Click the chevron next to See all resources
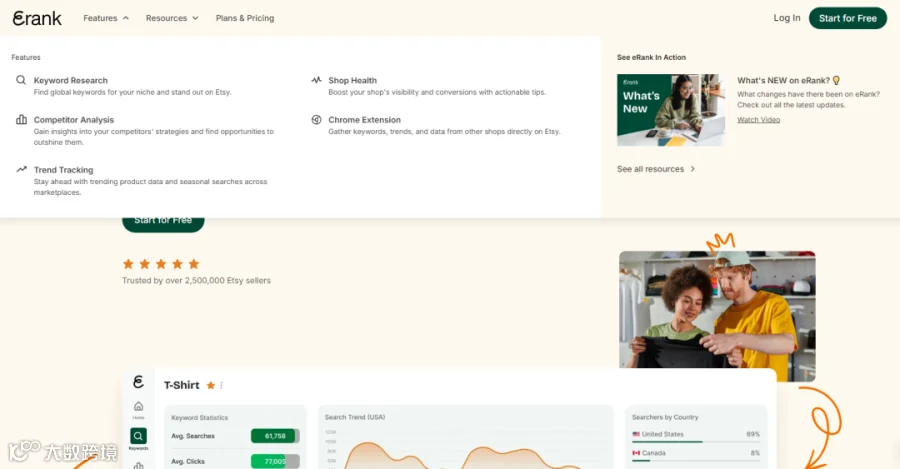 point(692,169)
